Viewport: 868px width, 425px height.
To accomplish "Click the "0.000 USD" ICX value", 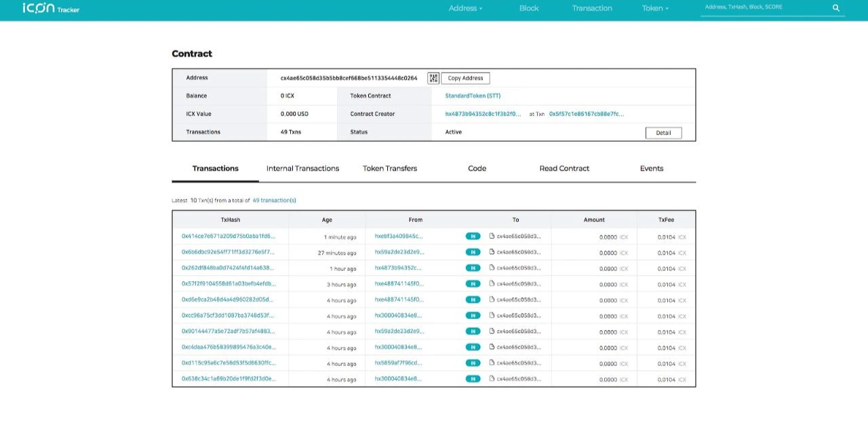I will click(294, 114).
